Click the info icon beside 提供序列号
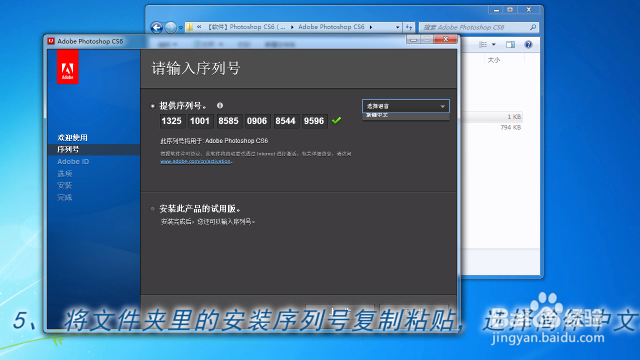Screen dimensions: 640x360 coord(220,106)
